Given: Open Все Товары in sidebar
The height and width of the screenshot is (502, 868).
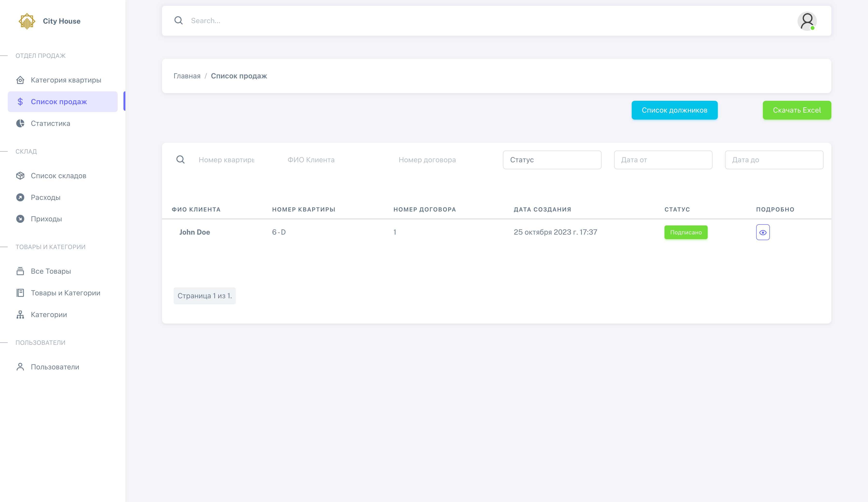Looking at the screenshot, I should [x=63, y=271].
